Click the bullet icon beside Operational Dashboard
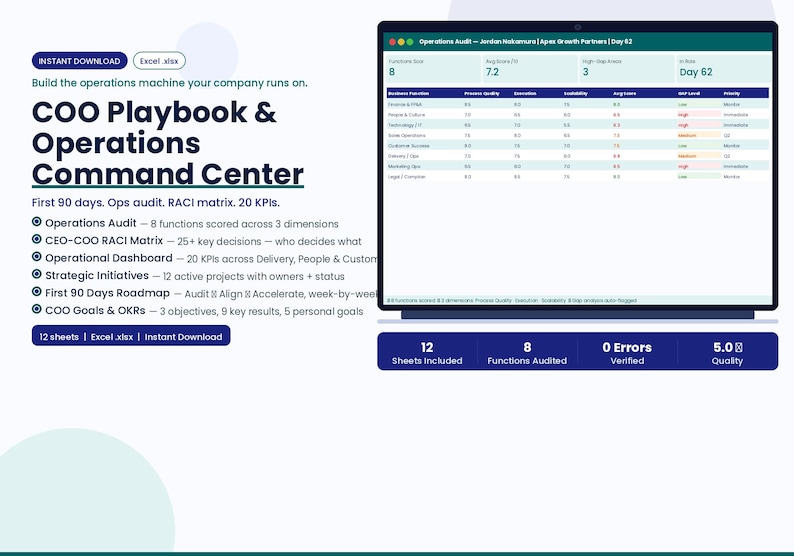The width and height of the screenshot is (794, 556). (x=36, y=257)
